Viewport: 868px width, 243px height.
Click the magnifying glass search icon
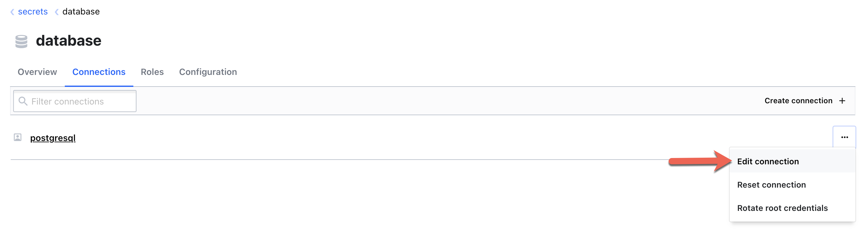coord(23,101)
